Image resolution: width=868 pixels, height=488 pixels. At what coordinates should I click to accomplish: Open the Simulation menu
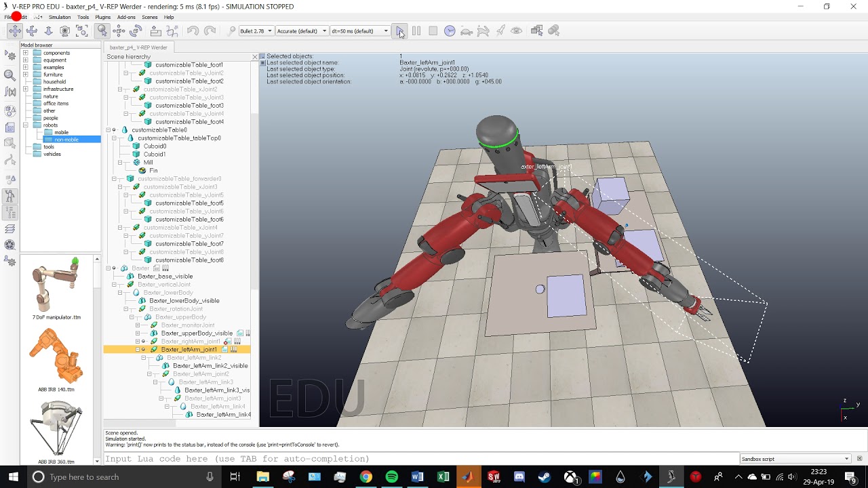tap(60, 17)
